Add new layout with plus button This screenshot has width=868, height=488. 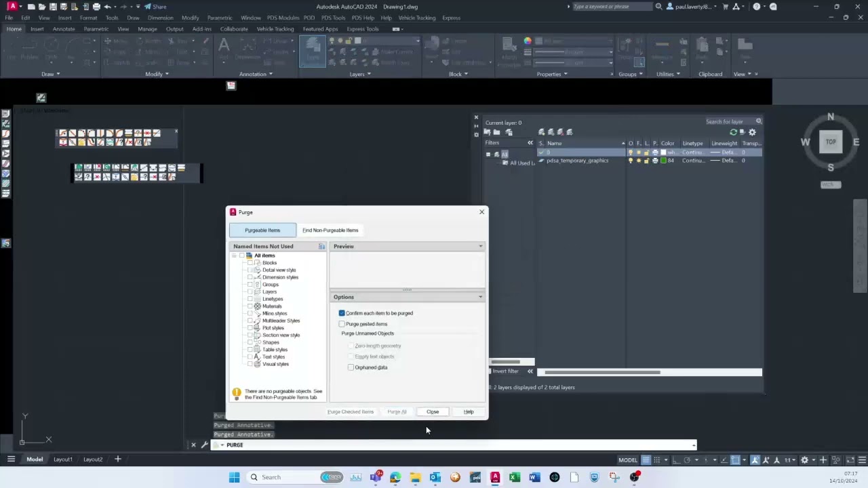tap(117, 460)
